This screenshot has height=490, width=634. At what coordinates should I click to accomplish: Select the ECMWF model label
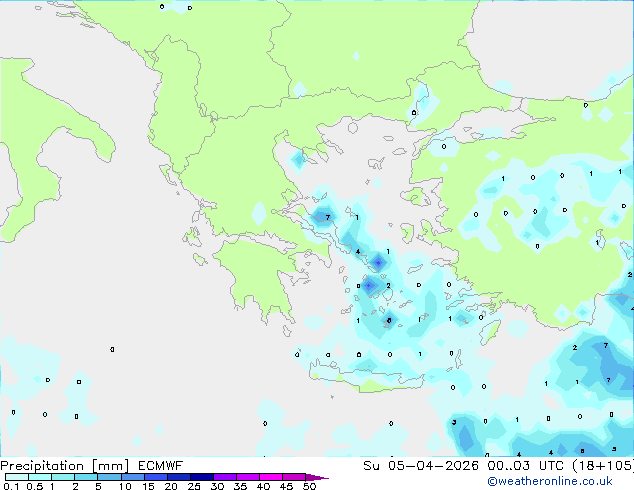click(161, 466)
